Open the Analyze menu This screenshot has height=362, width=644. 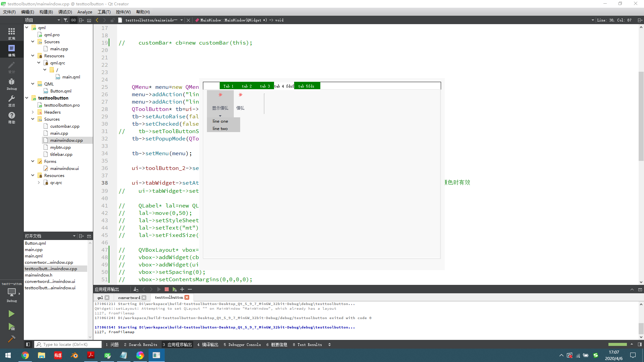click(85, 12)
